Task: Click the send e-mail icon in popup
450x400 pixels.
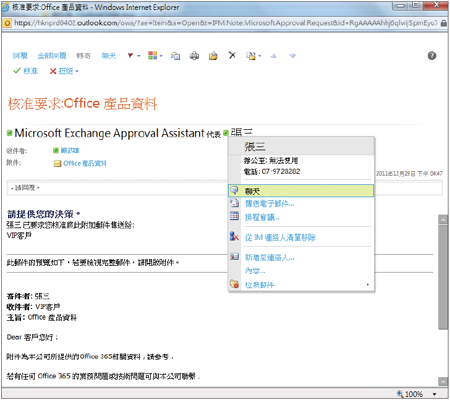Action: [x=234, y=203]
